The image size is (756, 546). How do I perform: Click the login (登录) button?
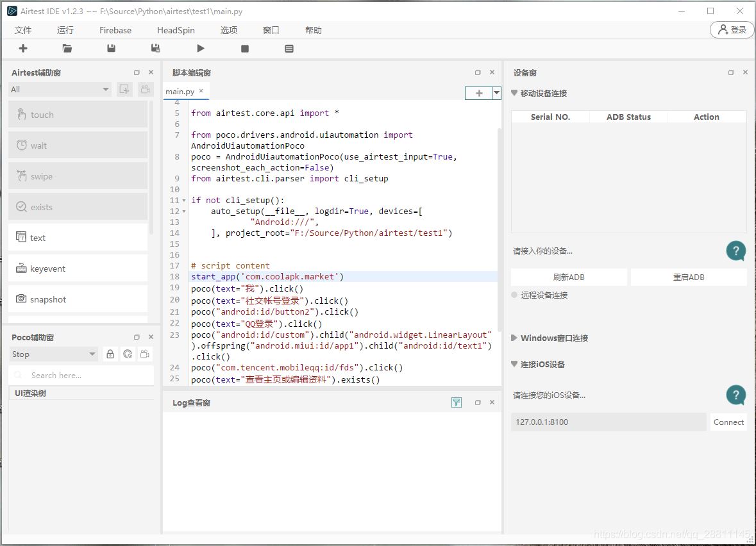click(x=732, y=30)
